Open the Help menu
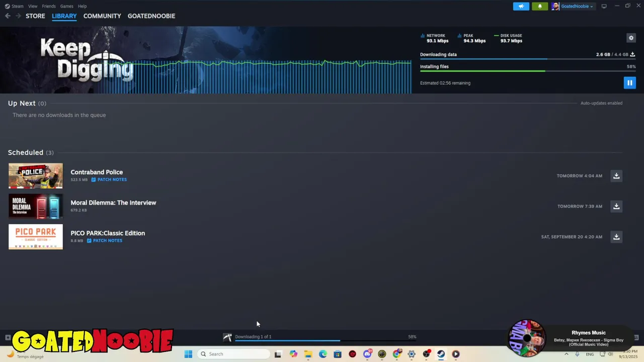The width and height of the screenshot is (644, 362). (x=82, y=6)
